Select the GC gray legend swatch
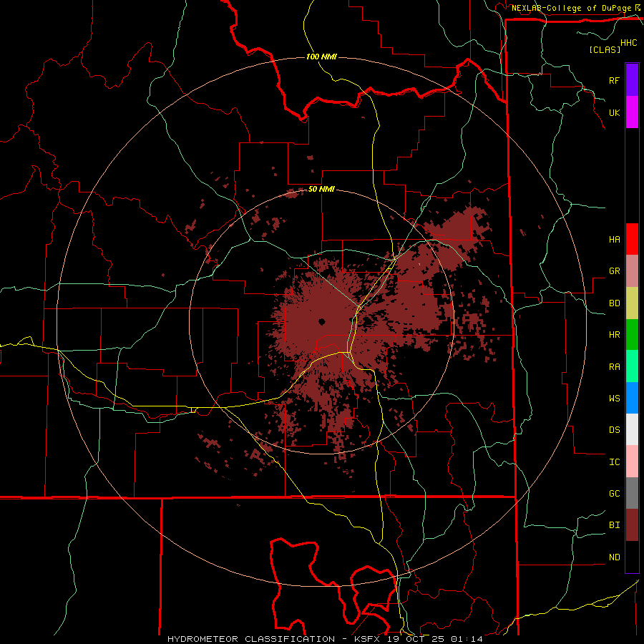The width and height of the screenshot is (644, 644). pyautogui.click(x=632, y=493)
